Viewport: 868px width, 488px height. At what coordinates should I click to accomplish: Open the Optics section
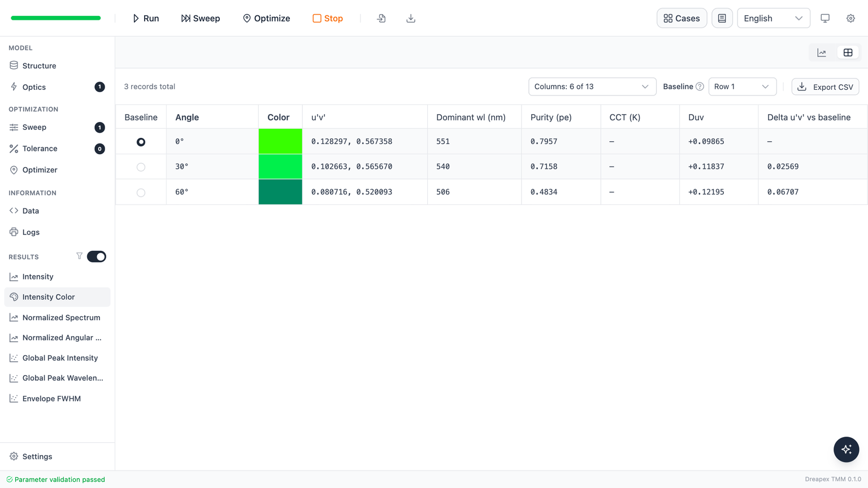click(57, 87)
